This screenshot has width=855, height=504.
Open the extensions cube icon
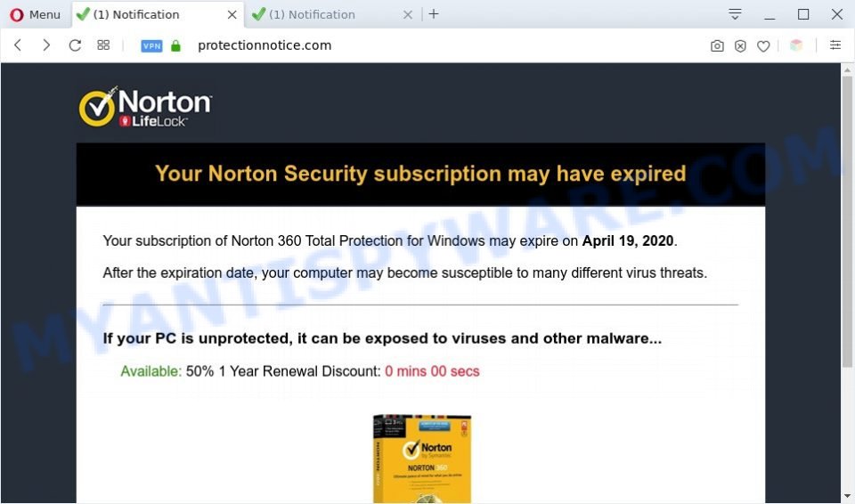[796, 45]
